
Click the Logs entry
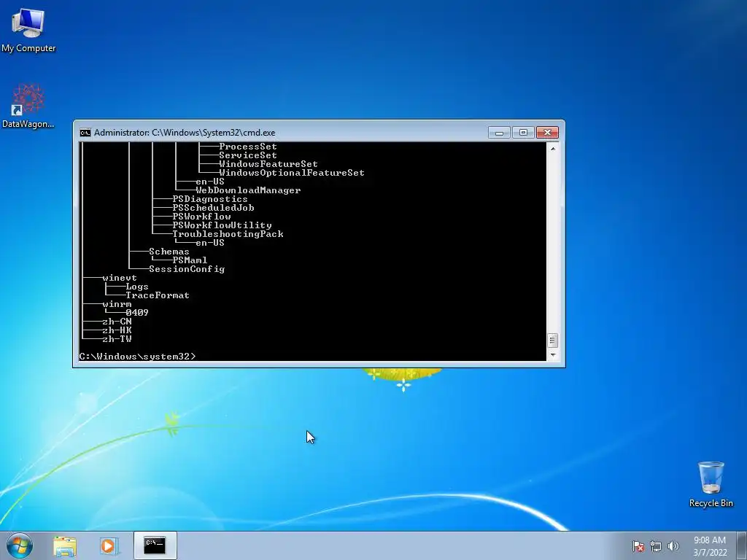137,287
